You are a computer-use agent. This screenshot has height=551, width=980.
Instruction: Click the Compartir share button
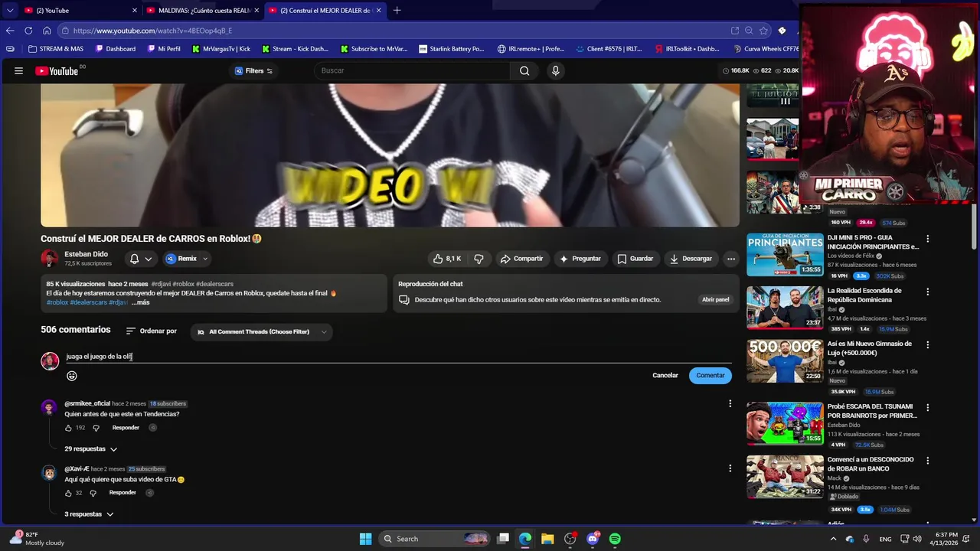click(x=521, y=259)
